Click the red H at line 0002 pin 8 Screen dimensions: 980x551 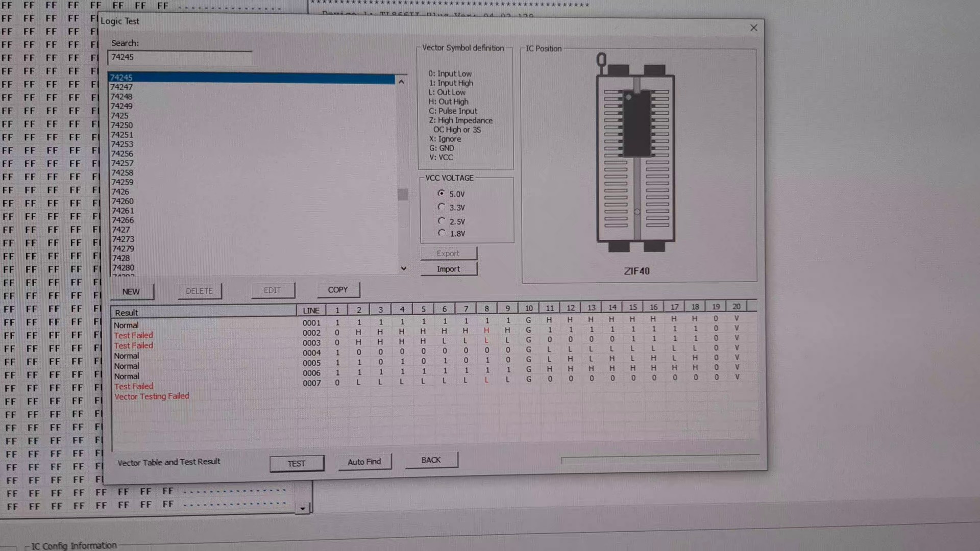coord(486,331)
